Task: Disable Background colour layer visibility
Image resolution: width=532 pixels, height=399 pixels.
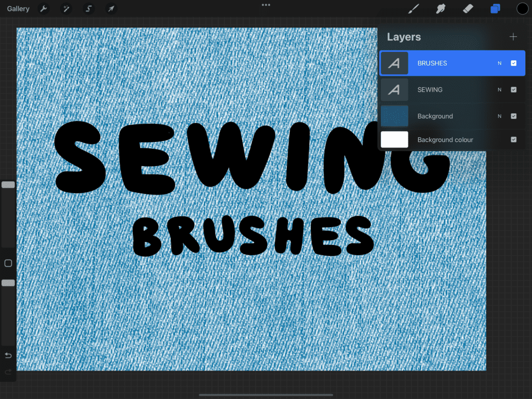Action: [x=513, y=140]
